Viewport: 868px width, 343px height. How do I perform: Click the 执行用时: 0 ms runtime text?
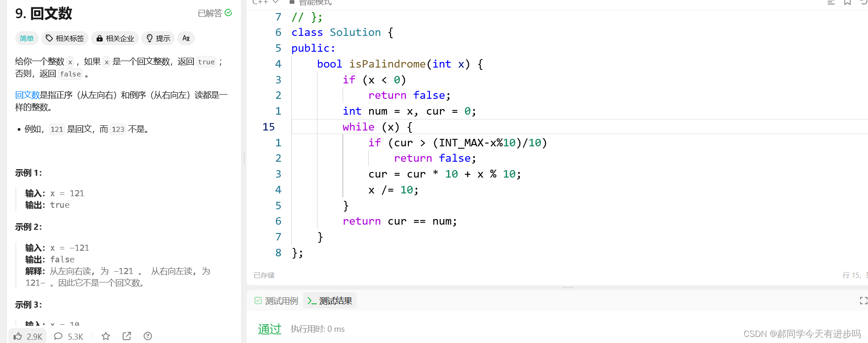coord(317,329)
